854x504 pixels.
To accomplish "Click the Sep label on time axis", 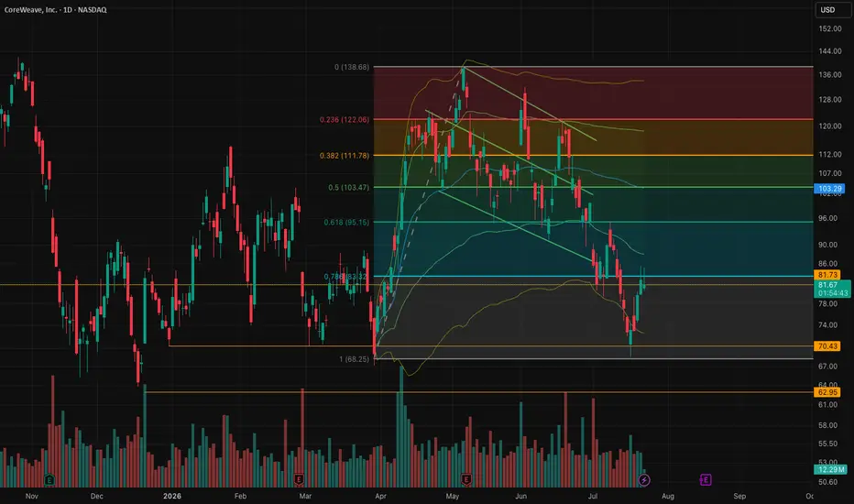I will [739, 497].
